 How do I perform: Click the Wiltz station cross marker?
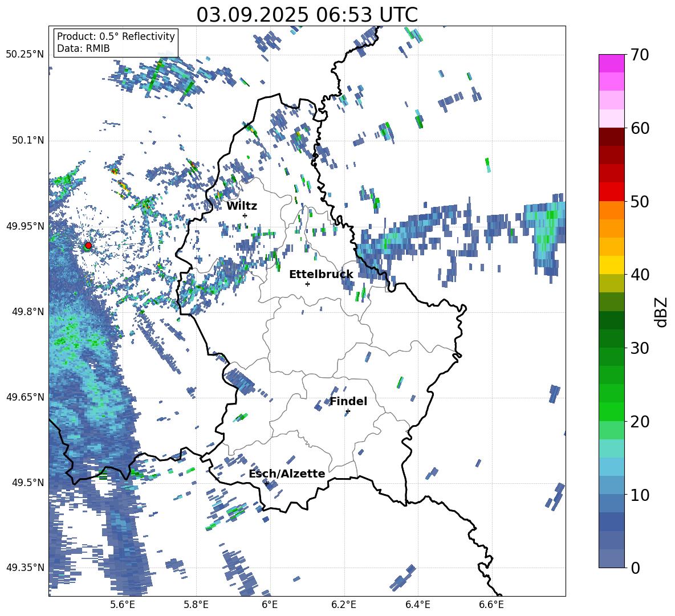245,215
